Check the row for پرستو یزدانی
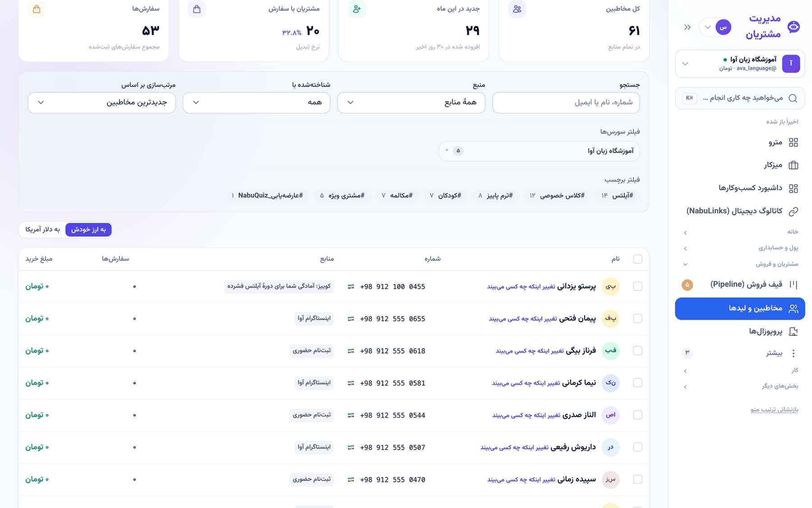The image size is (812, 508). (x=637, y=287)
